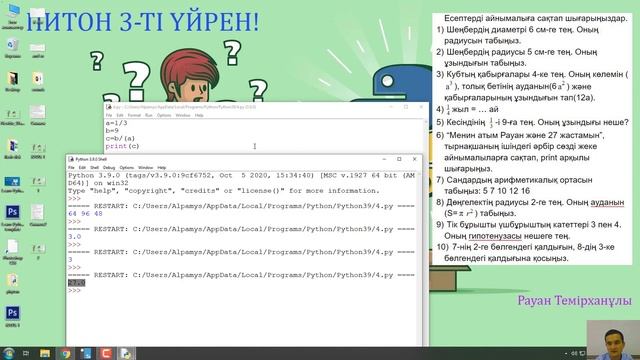Open Window menu in the Python Shell window

click(x=145, y=168)
